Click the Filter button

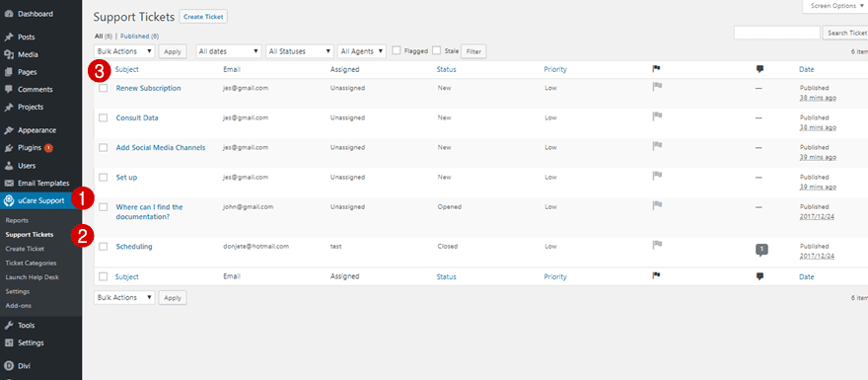point(473,51)
